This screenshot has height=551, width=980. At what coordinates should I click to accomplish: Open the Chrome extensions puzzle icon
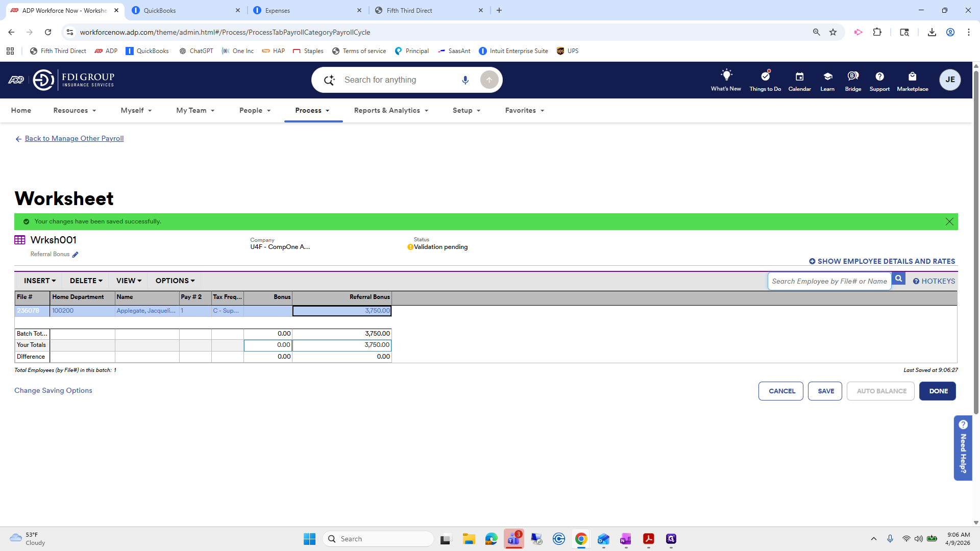877,32
